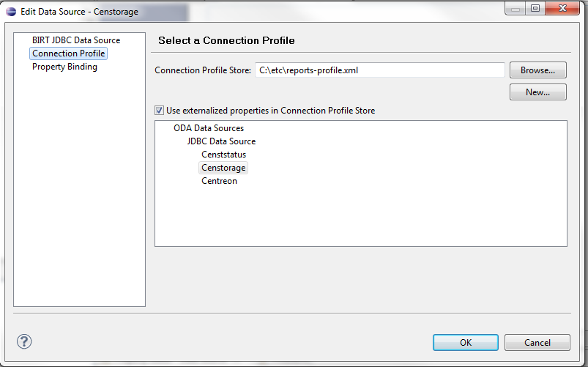Select BIRT JDBC Data Source page
Image resolution: width=588 pixels, height=367 pixels.
pyautogui.click(x=76, y=40)
